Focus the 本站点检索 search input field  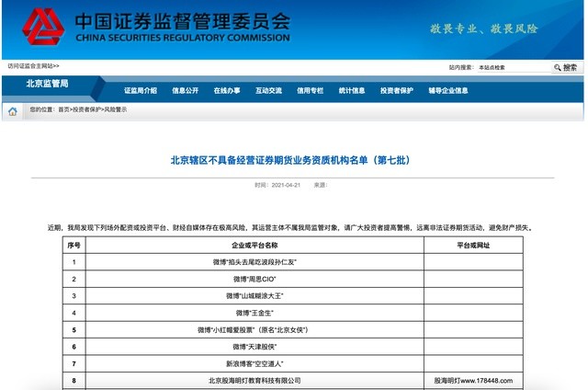tap(514, 67)
